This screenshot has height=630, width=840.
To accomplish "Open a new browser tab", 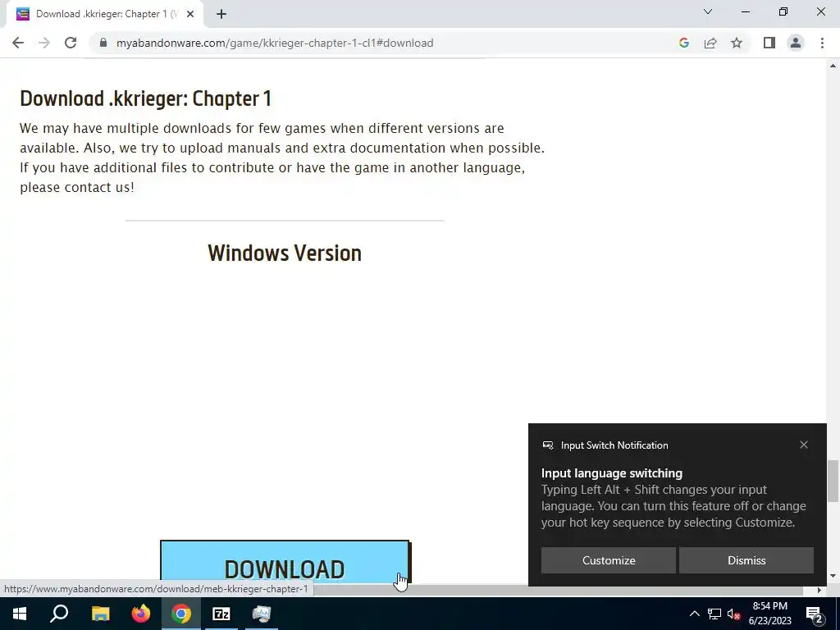I will coord(221,14).
